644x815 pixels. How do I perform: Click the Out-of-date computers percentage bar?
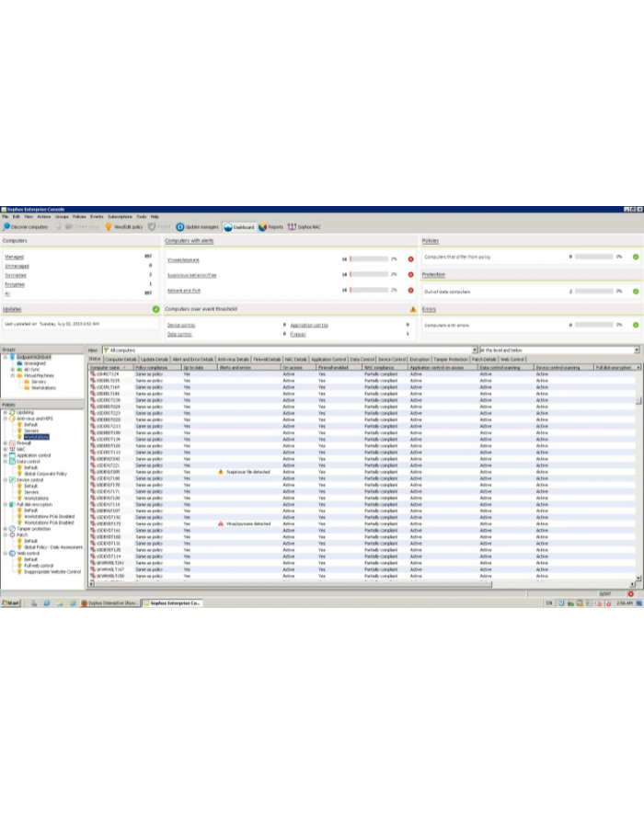pyautogui.click(x=594, y=292)
